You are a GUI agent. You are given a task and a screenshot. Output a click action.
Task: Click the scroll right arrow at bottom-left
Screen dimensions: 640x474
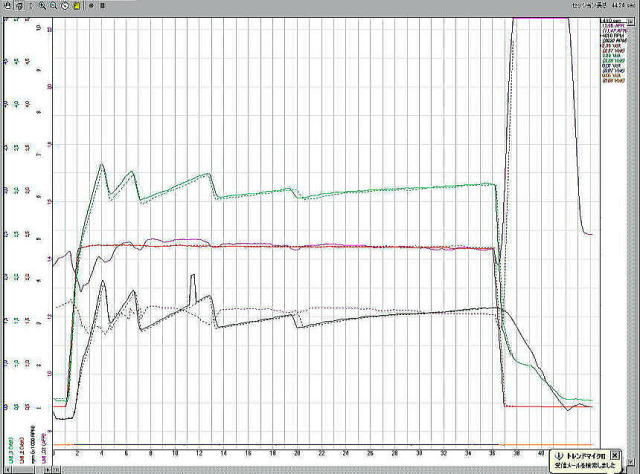pos(48,470)
